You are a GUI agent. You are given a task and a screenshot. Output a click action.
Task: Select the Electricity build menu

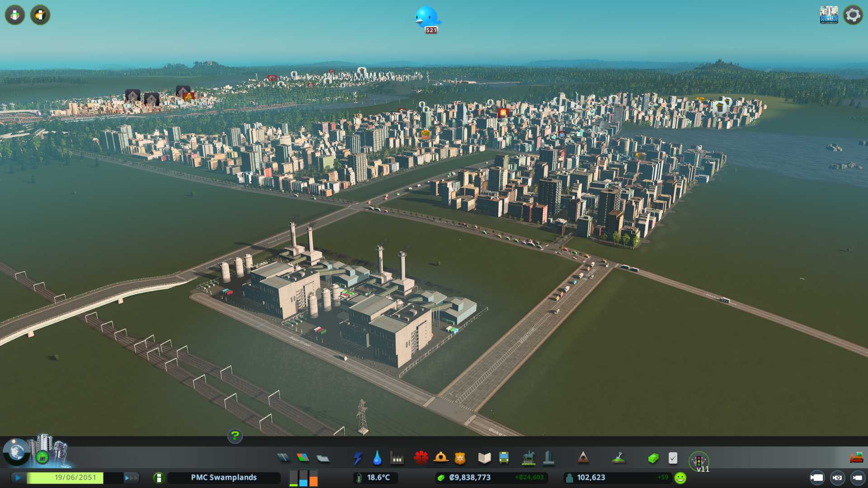click(x=358, y=458)
